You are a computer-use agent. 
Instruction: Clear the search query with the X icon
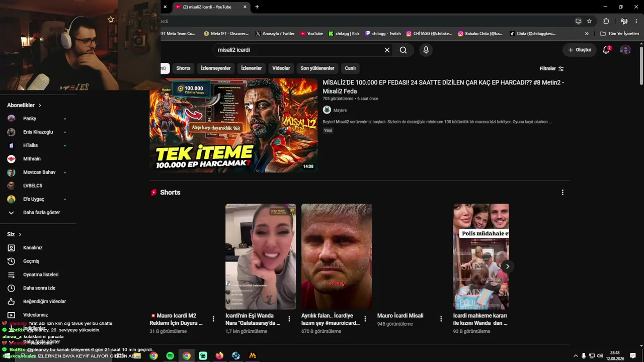pos(387,50)
